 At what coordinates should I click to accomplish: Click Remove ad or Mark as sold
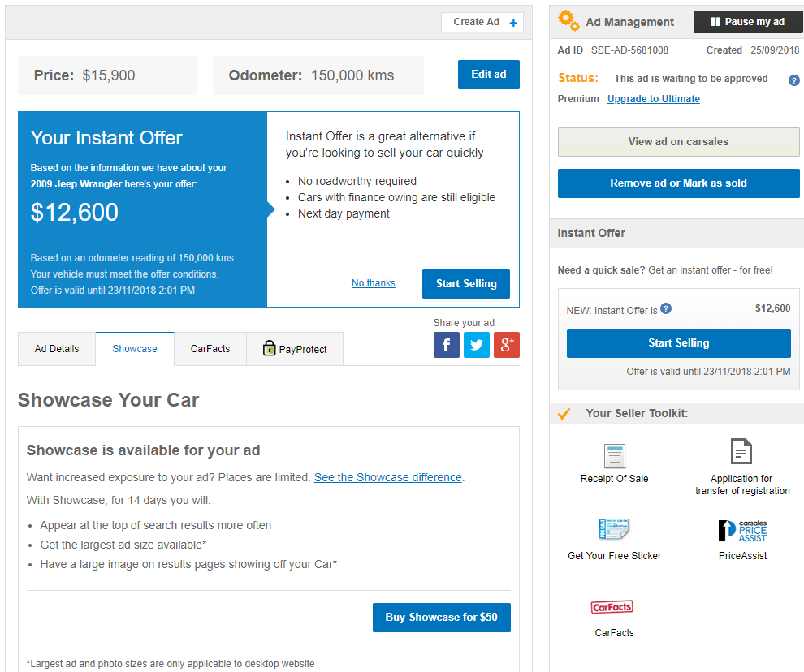[678, 183]
